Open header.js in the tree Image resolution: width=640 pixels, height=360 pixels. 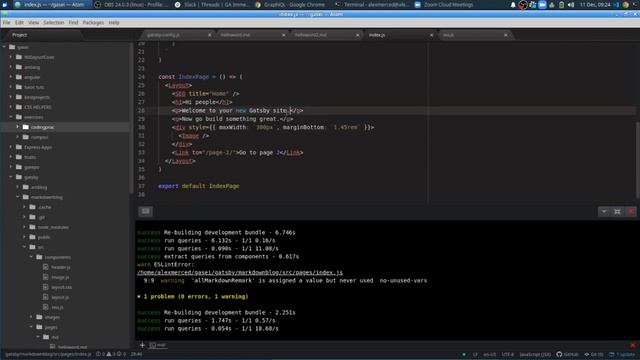60,267
